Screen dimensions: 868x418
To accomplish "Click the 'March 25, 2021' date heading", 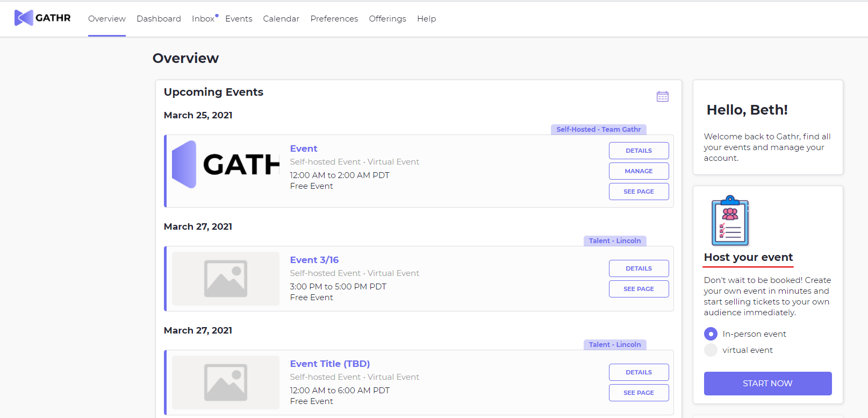I will 198,115.
